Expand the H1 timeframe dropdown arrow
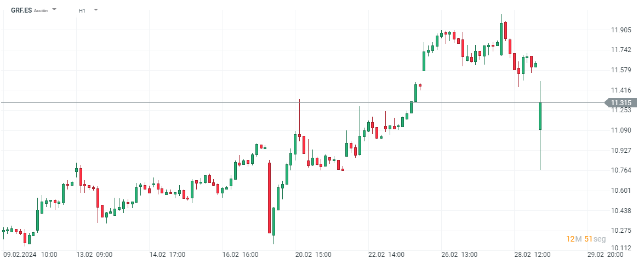The image size is (644, 264). click(x=96, y=10)
